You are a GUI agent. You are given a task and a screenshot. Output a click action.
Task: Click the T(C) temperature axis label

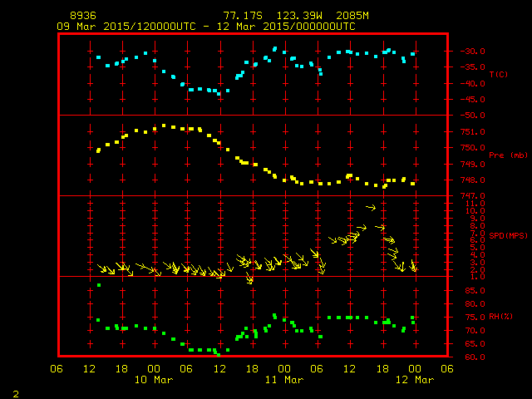[499, 74]
